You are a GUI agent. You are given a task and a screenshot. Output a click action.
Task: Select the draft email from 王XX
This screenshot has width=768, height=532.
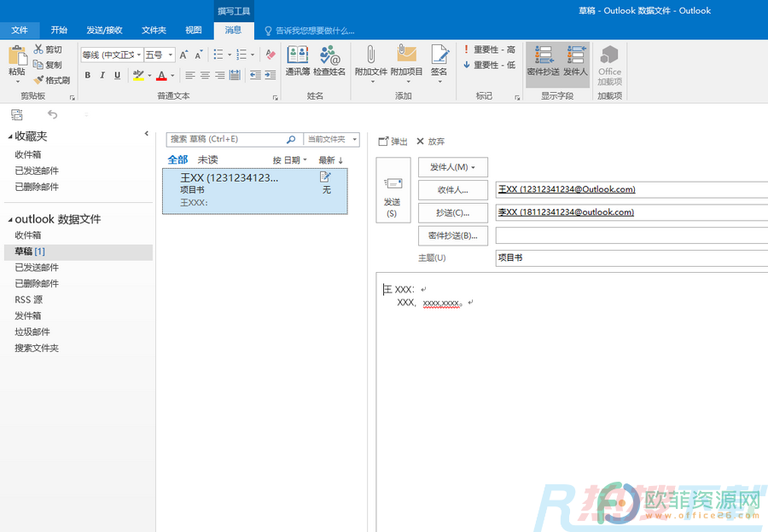(x=254, y=191)
